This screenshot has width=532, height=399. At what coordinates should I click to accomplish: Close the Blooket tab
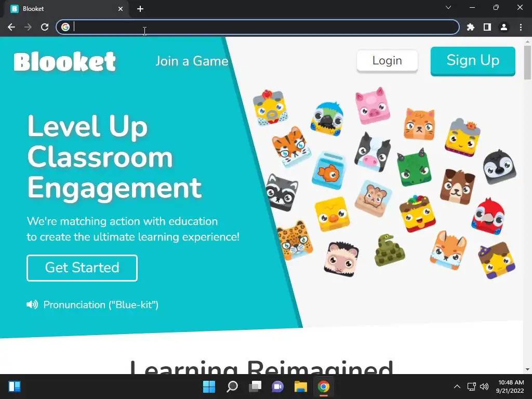[121, 9]
